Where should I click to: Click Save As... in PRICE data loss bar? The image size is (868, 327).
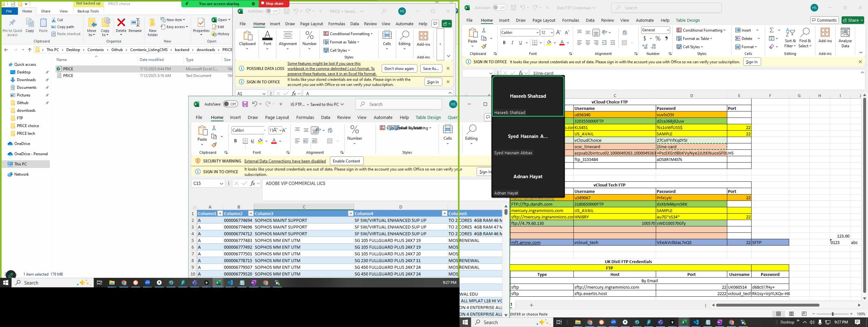click(430, 68)
